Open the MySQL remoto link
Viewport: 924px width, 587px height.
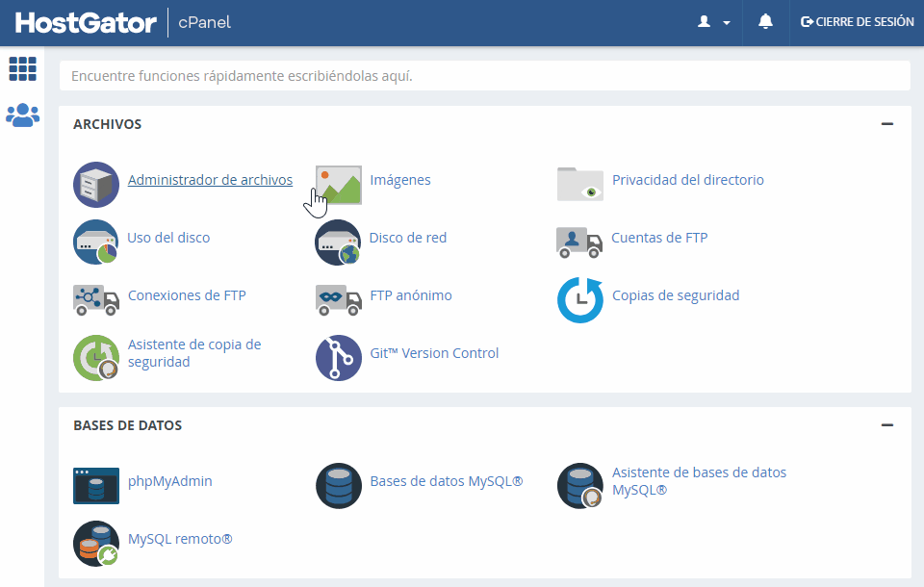point(180,539)
